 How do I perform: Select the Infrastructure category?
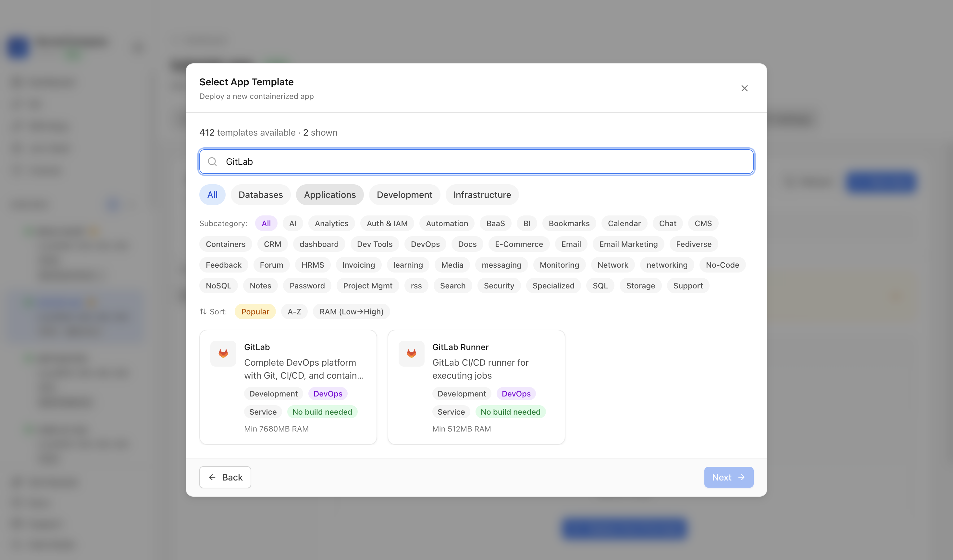click(482, 195)
